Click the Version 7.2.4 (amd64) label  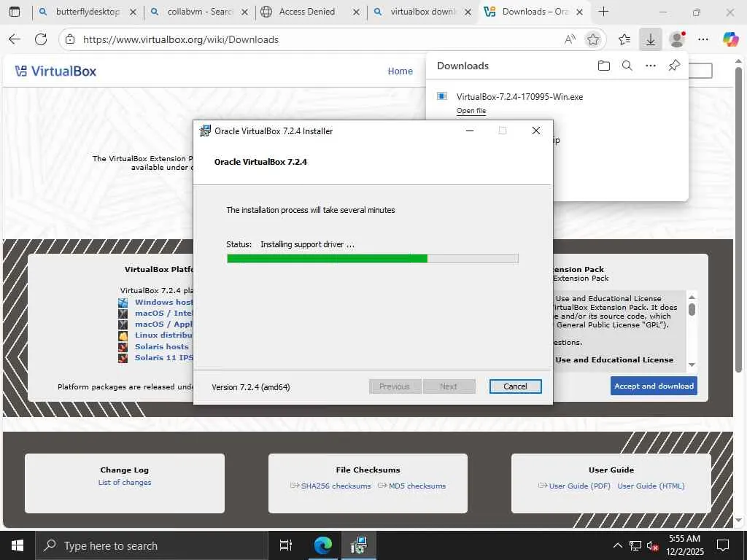[x=251, y=387]
